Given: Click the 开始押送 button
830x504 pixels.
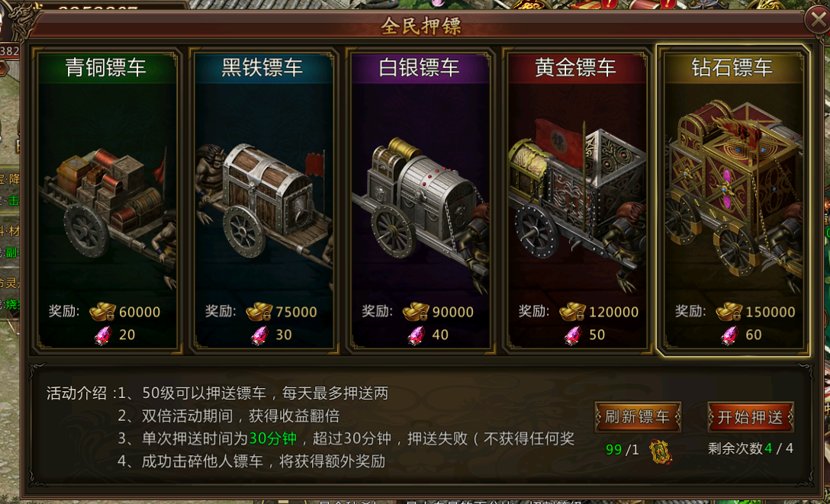Looking at the screenshot, I should pyautogui.click(x=751, y=417).
